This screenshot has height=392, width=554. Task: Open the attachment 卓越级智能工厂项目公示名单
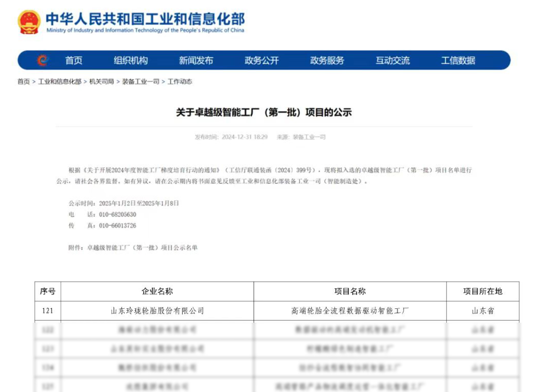(143, 247)
